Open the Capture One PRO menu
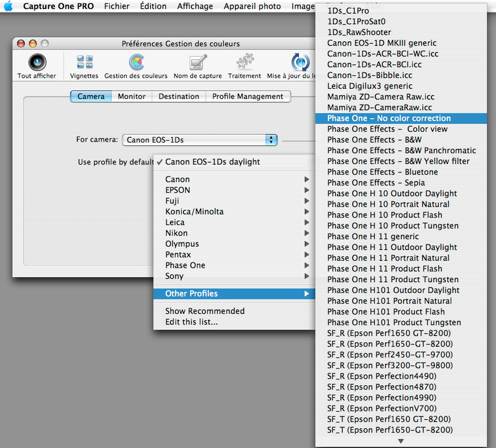This screenshot has height=448, width=496. pos(58,6)
